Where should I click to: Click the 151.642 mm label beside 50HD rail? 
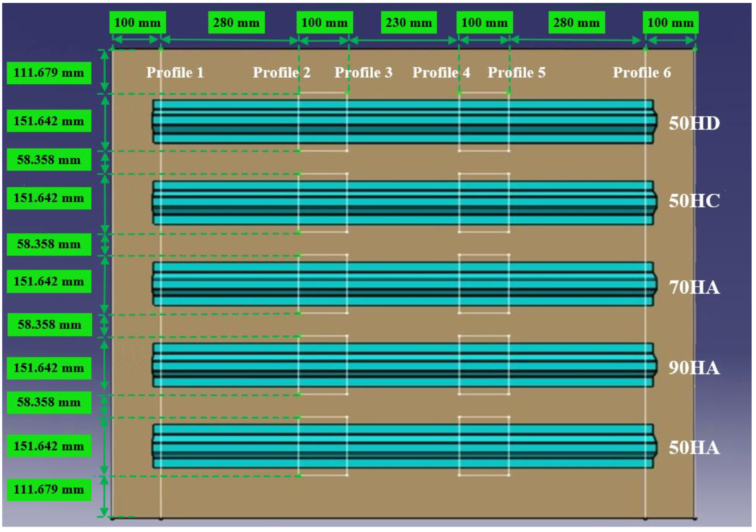49,121
